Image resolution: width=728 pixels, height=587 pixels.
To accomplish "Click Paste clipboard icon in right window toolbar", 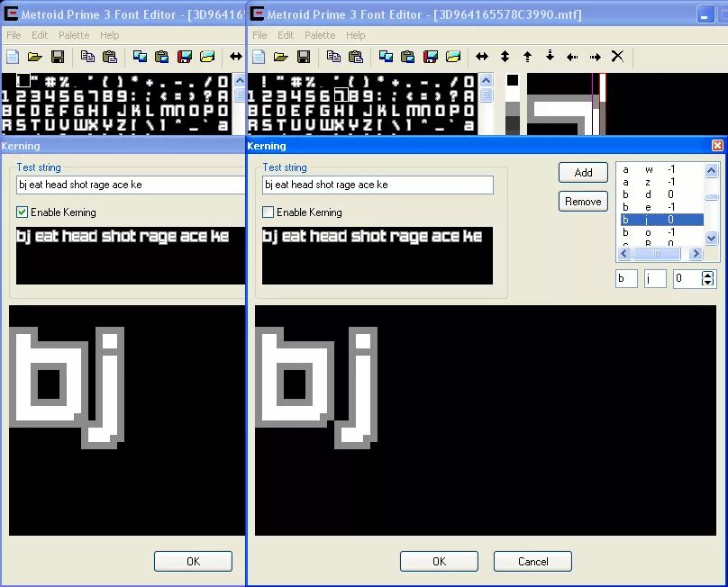I will 356,57.
